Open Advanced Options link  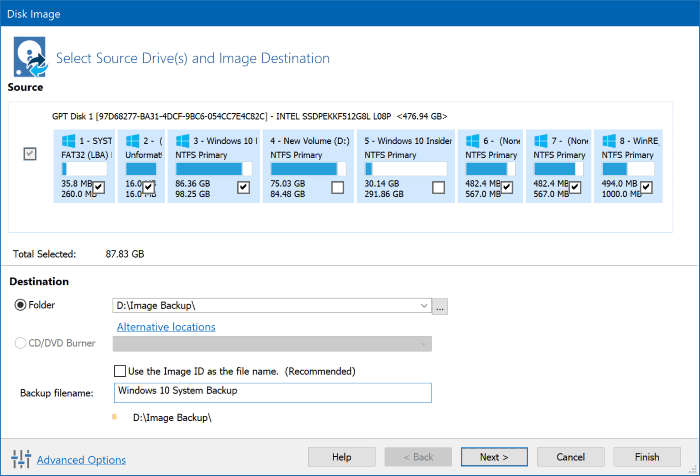click(81, 460)
